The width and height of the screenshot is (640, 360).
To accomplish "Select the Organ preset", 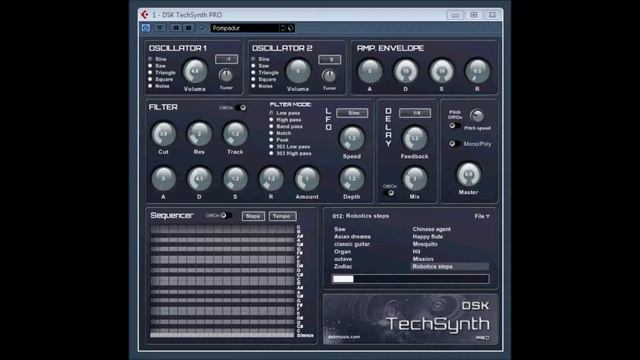I will (342, 251).
